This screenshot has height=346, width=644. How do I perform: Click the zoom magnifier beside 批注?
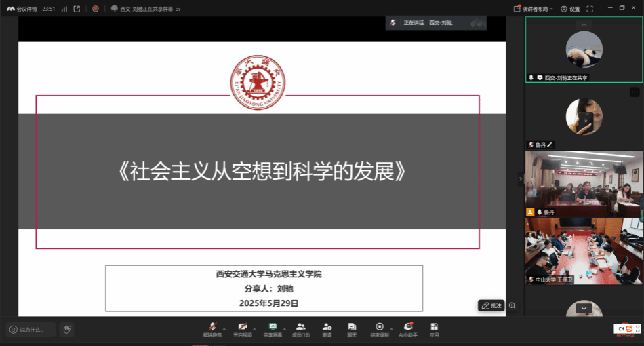point(512,306)
